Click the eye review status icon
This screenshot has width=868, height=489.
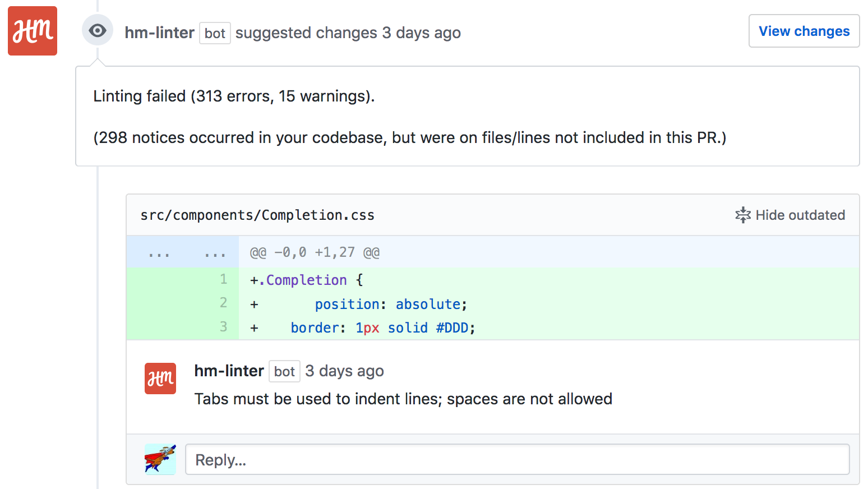tap(98, 30)
